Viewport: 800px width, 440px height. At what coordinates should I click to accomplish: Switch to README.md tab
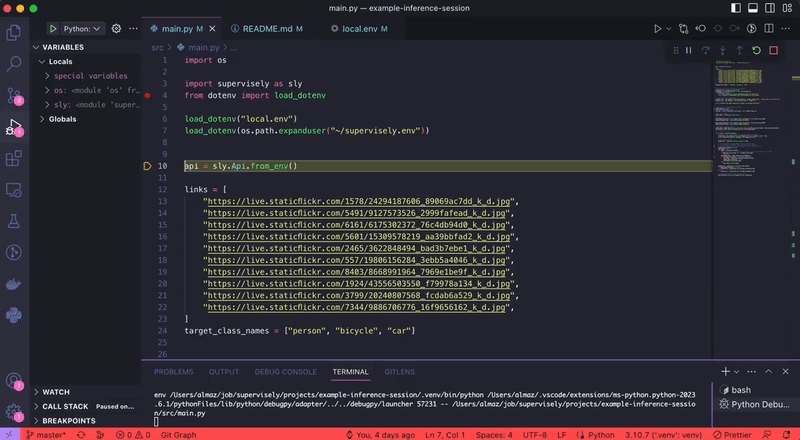point(267,29)
